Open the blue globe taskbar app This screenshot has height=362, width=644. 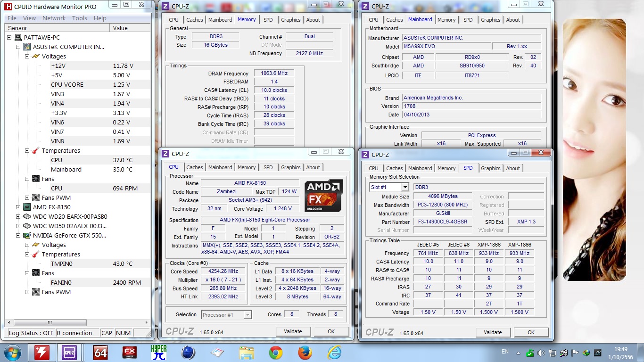[188, 353]
